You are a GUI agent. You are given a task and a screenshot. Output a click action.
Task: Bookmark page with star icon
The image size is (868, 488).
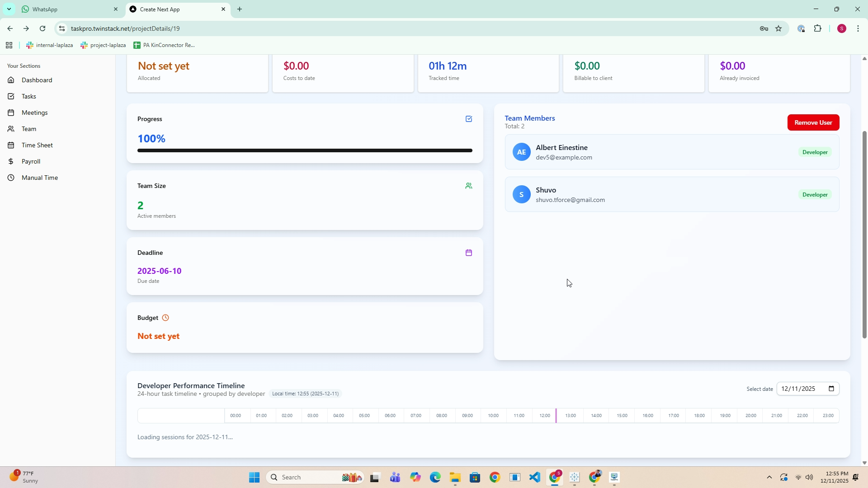[778, 28]
